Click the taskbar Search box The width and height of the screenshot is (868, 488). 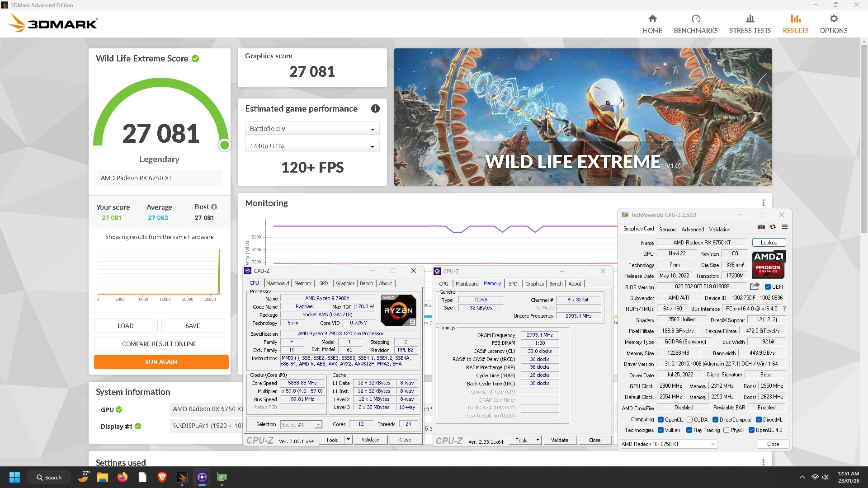point(49,477)
